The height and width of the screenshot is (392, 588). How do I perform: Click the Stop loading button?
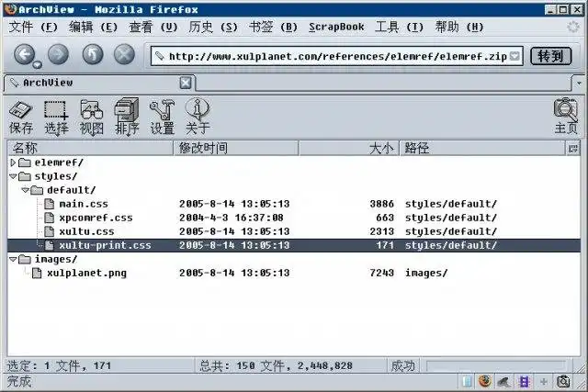click(125, 55)
